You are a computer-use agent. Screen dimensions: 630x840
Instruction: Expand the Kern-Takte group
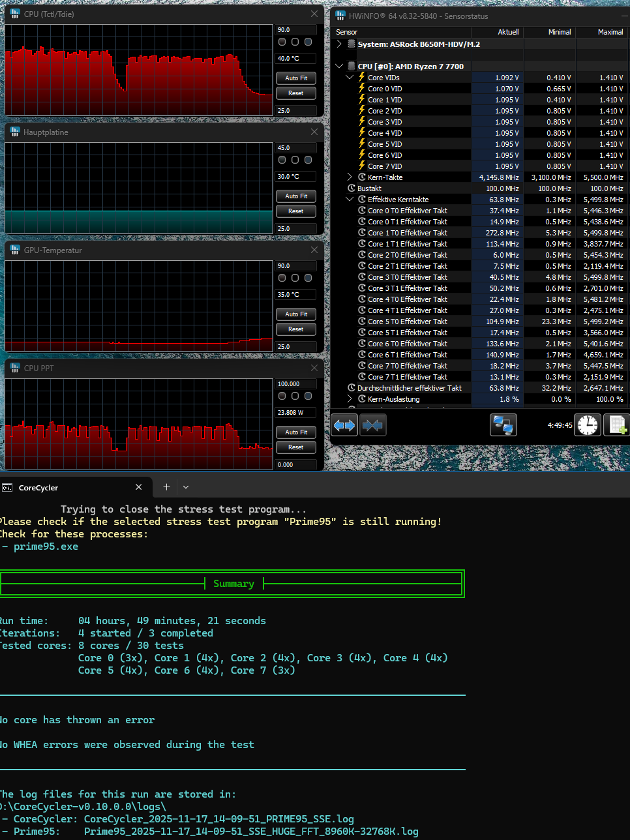350,177
